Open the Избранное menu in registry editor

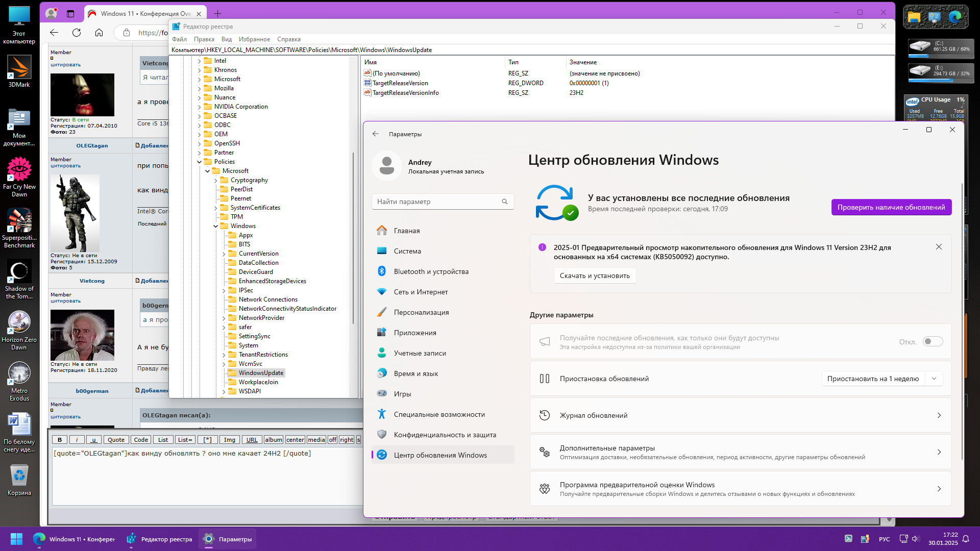point(254,39)
